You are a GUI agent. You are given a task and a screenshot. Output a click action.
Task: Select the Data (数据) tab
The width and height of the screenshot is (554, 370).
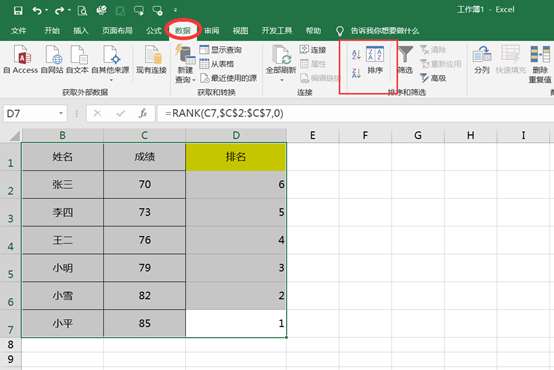pos(183,31)
